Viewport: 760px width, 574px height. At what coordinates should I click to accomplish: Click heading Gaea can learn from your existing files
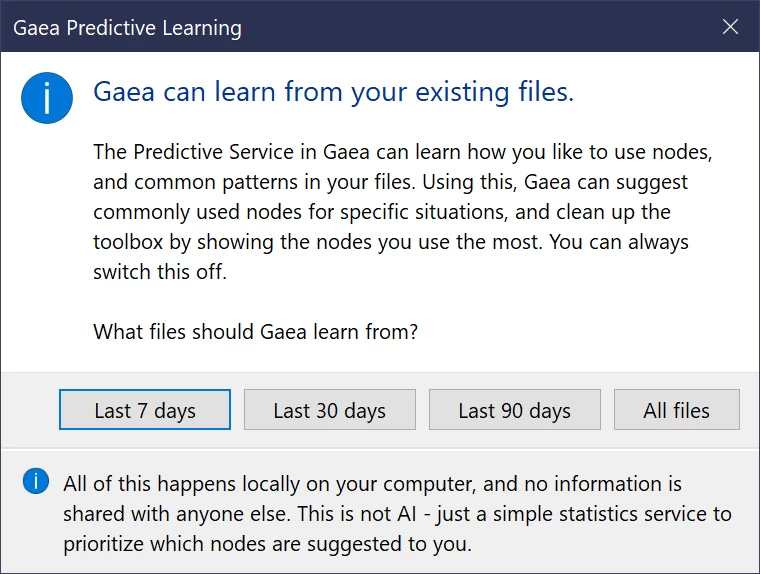pos(333,92)
